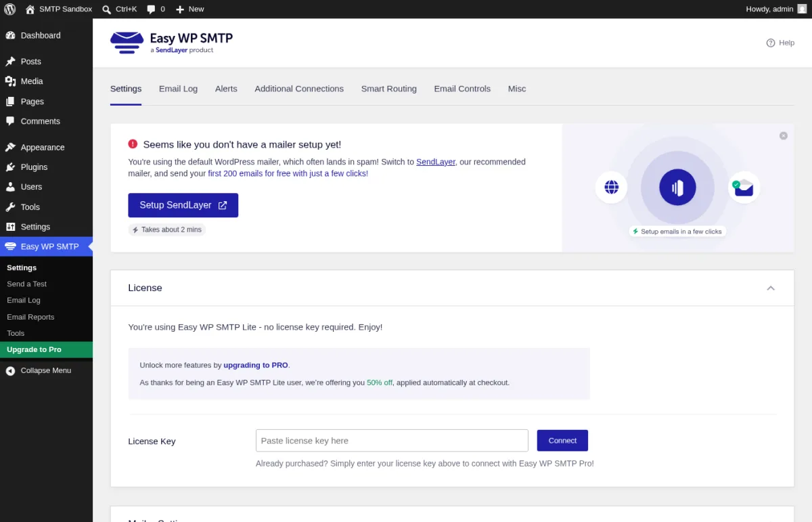Viewport: 812px width, 522px height.
Task: Open the Ctrl+K search in admin bar
Action: coord(119,9)
